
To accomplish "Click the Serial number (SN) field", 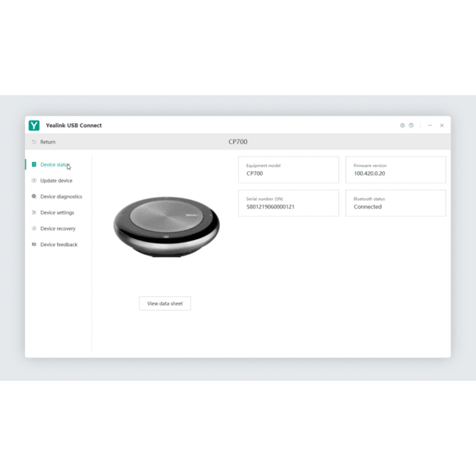I will [288, 203].
